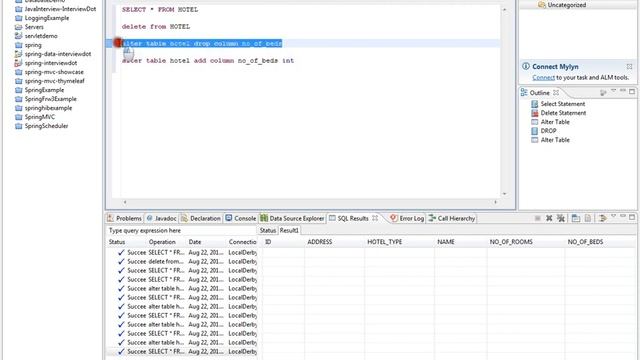Click the HOTEL_TYPE column header
The width and height of the screenshot is (640, 360).
pos(384,242)
